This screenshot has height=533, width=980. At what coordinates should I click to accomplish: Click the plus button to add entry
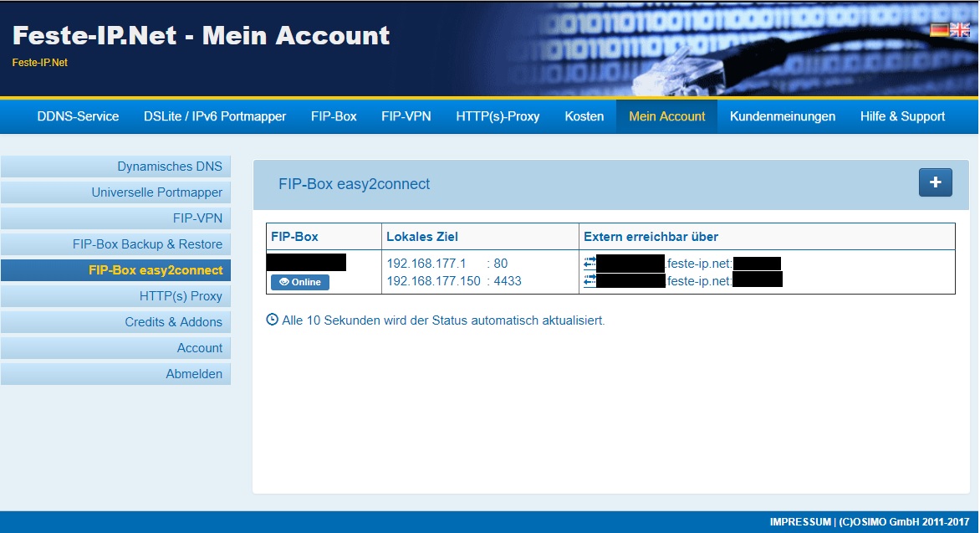[935, 182]
